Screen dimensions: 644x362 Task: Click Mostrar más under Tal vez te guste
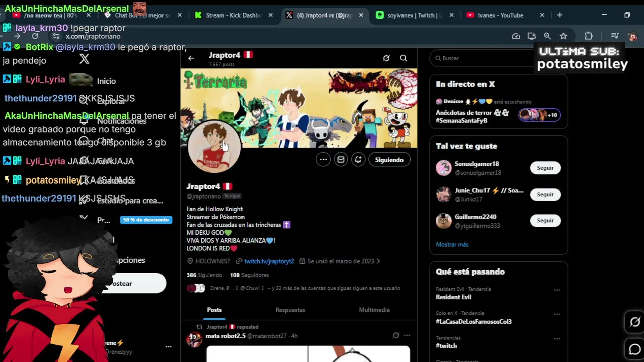click(452, 244)
